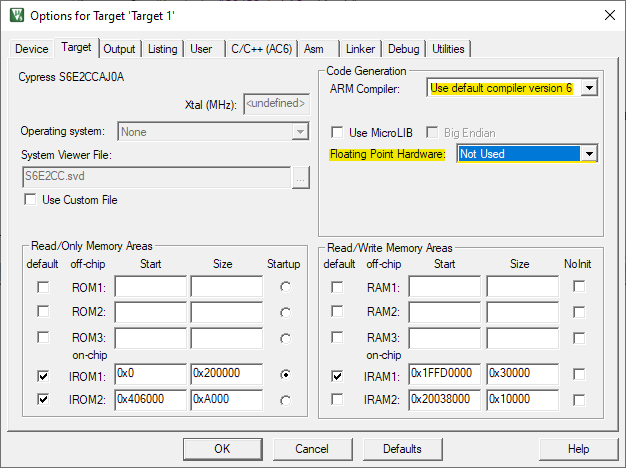Enable the Use MicroLIB checkbox
Image resolution: width=626 pixels, height=468 pixels.
pyautogui.click(x=338, y=132)
